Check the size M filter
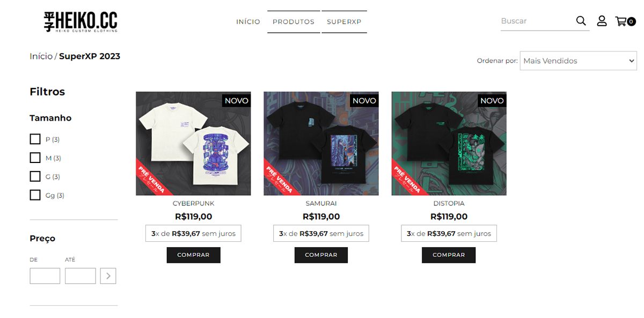This screenshot has width=644, height=318. click(x=35, y=158)
